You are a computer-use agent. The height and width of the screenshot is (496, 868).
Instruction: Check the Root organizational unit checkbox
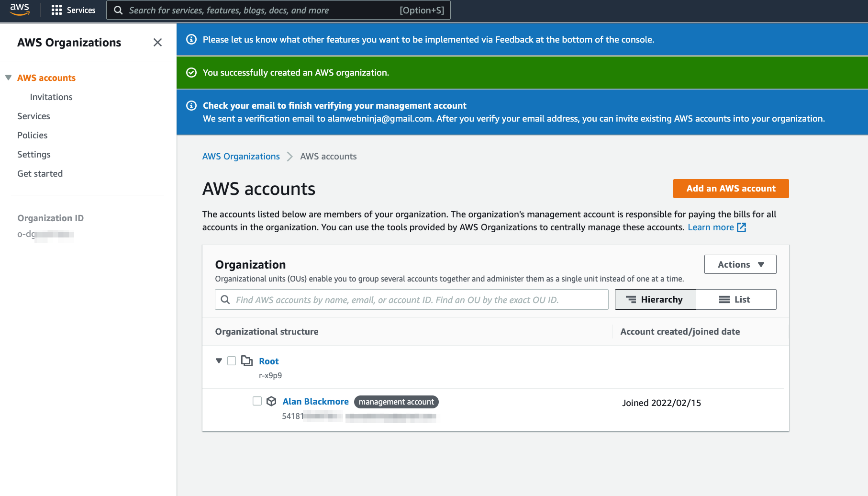click(x=232, y=361)
